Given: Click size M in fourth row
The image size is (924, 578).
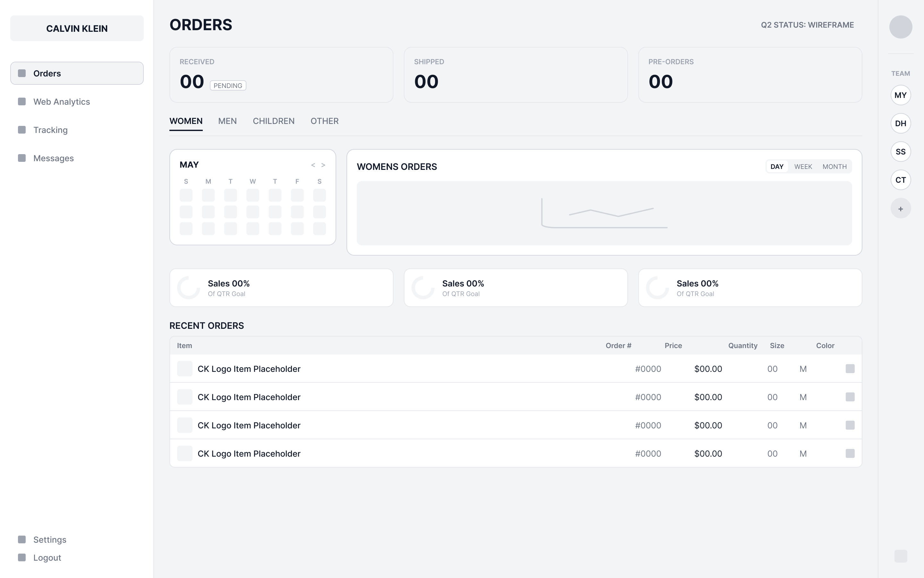Looking at the screenshot, I should tap(803, 454).
